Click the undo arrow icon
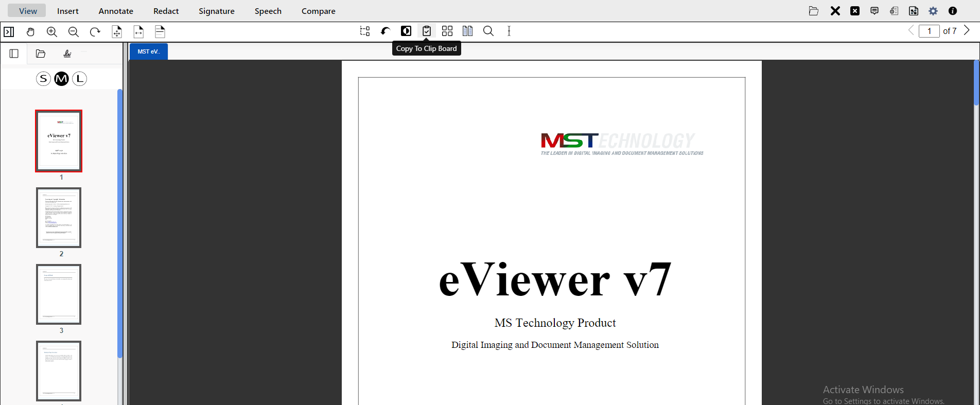The height and width of the screenshot is (405, 980). point(386,31)
